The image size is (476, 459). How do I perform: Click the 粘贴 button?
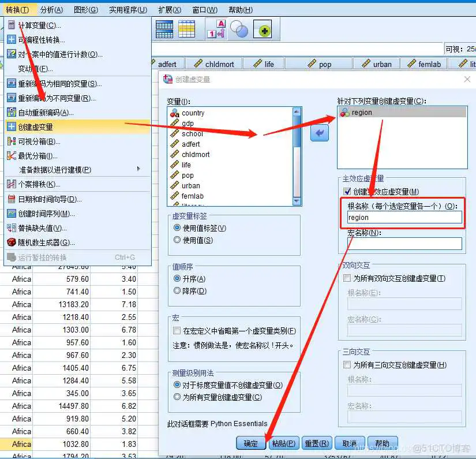(283, 443)
